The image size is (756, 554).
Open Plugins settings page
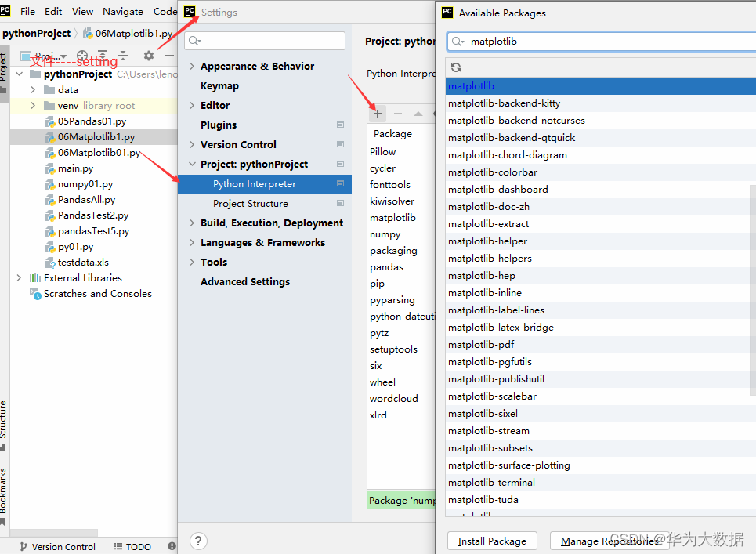click(x=219, y=125)
